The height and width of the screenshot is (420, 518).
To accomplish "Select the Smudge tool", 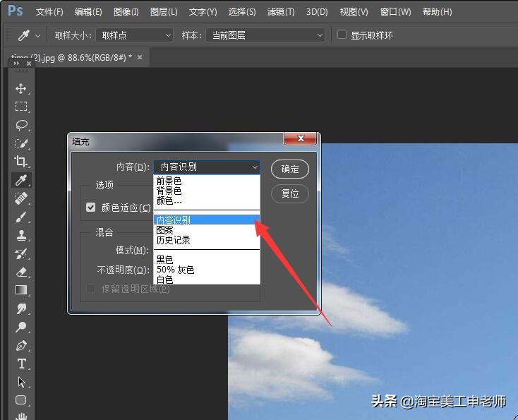I will tap(21, 308).
